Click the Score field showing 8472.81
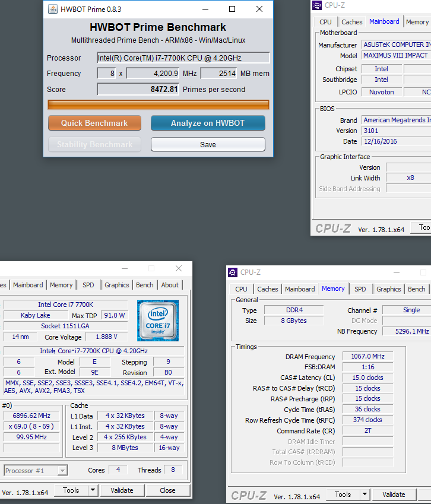 click(x=138, y=90)
